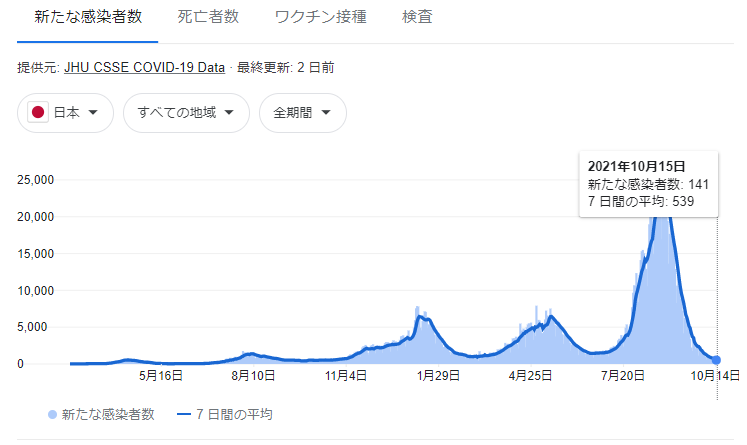Toggle the 7 日間の平均 legend label
Image resolution: width=747 pixels, height=445 pixels.
pos(234,415)
